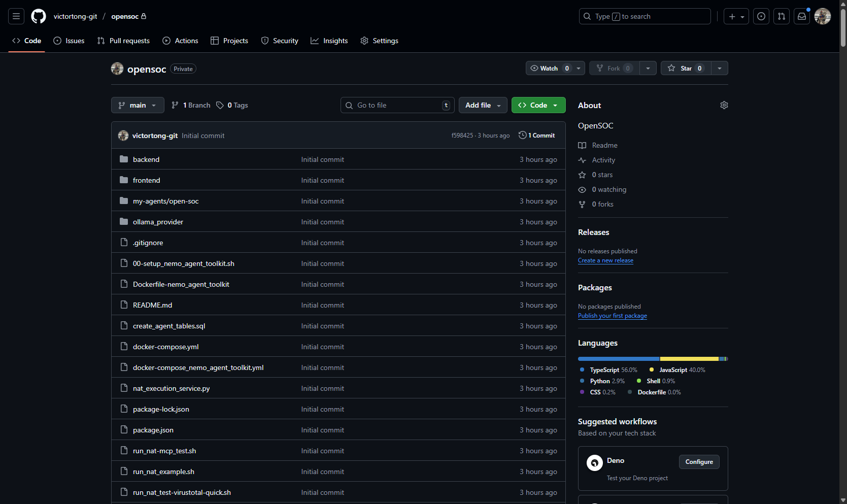
Task: Open user profile avatar menu
Action: [823, 16]
